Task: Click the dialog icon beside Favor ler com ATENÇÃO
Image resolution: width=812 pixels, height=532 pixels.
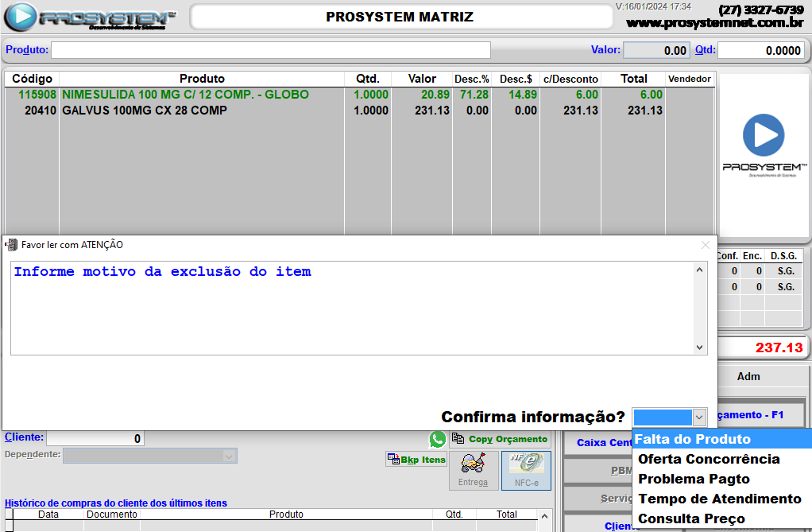Action: (11, 245)
